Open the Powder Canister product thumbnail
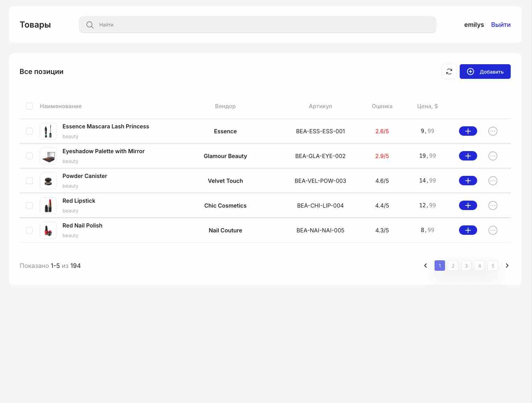 tap(48, 181)
